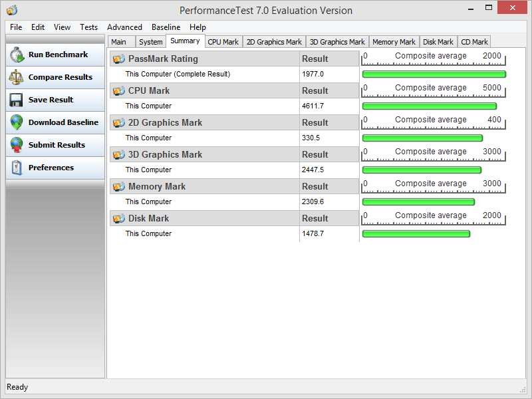532x399 pixels.
Task: Click the Run Benchmark stopwatch icon
Action: 17,55
